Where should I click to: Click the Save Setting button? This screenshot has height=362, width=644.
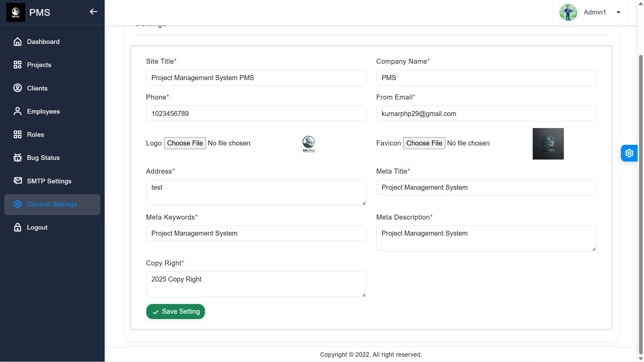(x=175, y=311)
